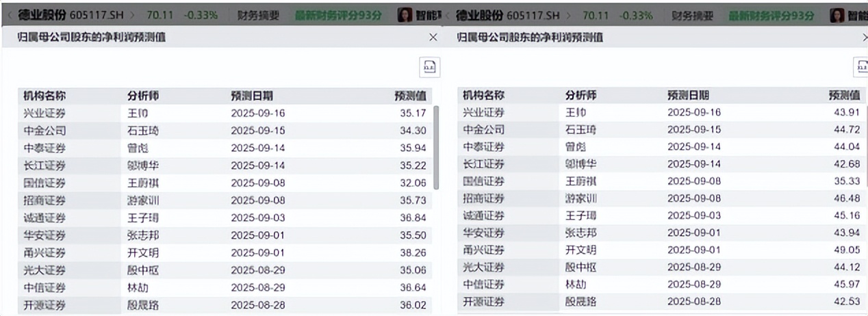Select forecast value 45.16
Viewport: 868px width, 316px height.
847,215
